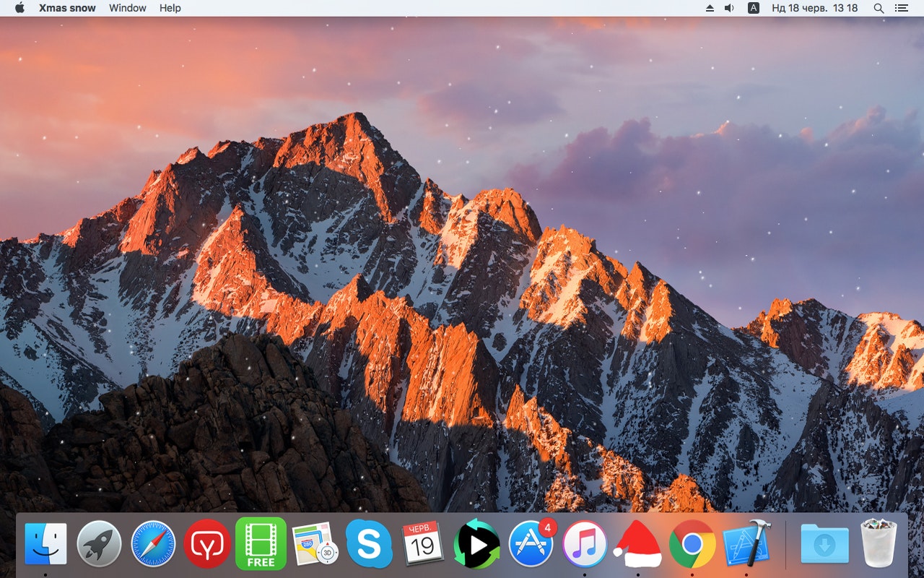Viewport: 924px width, 578px height.
Task: Launch iTunes music icon
Action: coord(585,543)
